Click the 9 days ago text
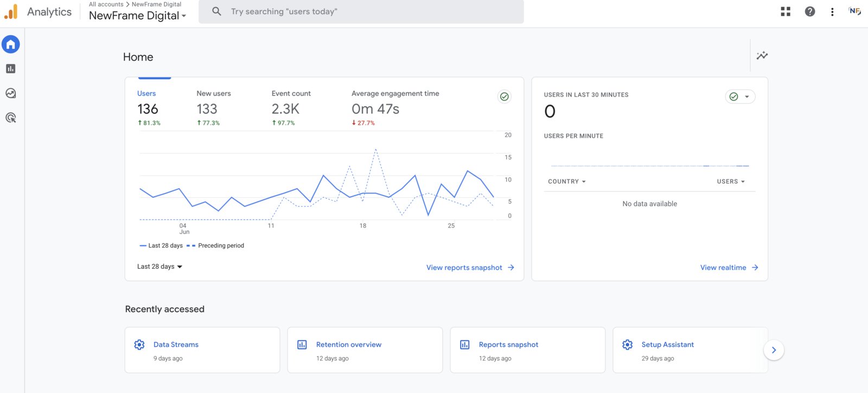Screen dimensions: 868x393 [x=168, y=358]
